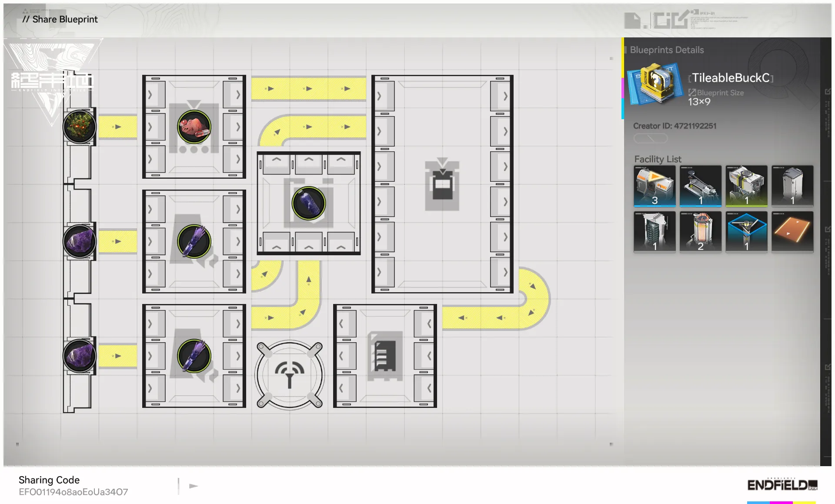
Task: Click the facility icon showing count 2
Action: (x=700, y=231)
